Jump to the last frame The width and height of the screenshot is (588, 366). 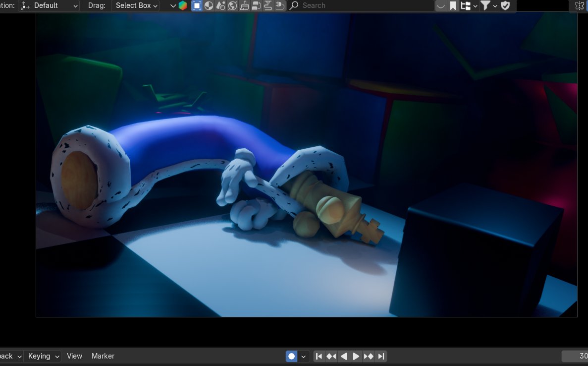click(x=380, y=356)
